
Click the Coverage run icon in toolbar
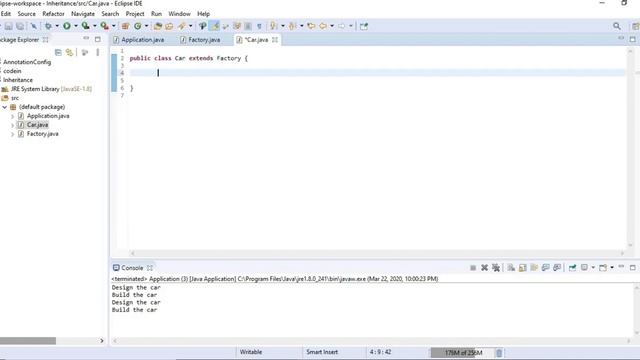tap(85, 26)
